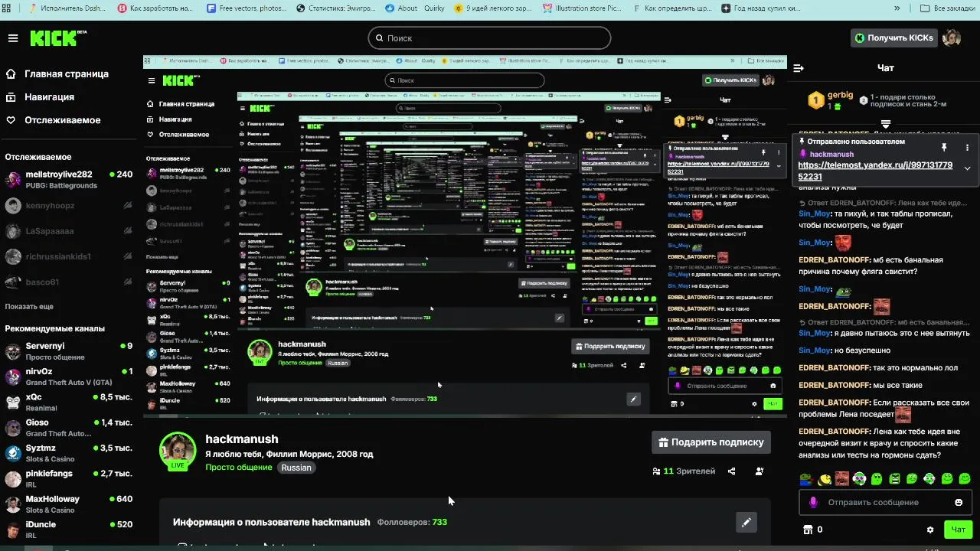Open the LaSapaaaaa offline channel
The width and height of the screenshot is (980, 551).
pyautogui.click(x=69, y=230)
